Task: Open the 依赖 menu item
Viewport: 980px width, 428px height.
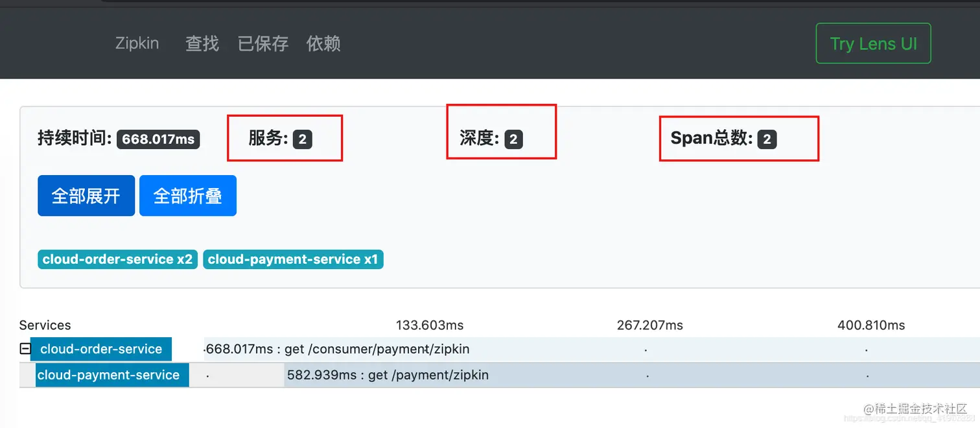Action: [323, 43]
